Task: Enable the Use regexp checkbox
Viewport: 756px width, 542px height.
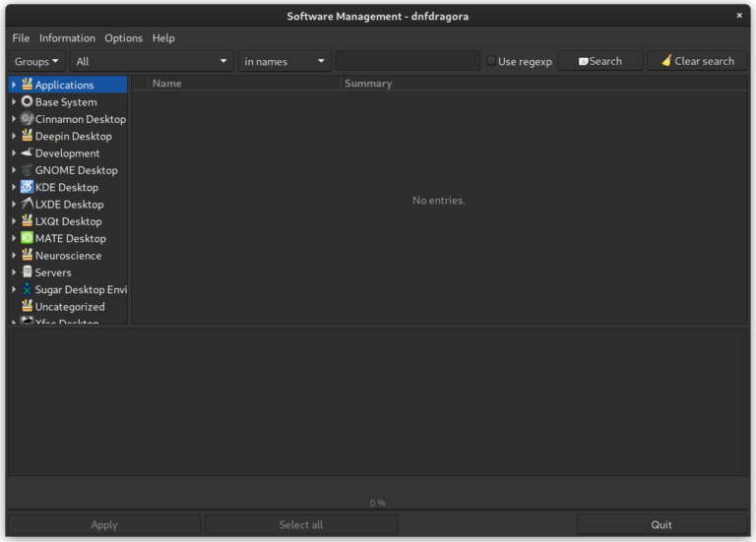Action: point(491,61)
